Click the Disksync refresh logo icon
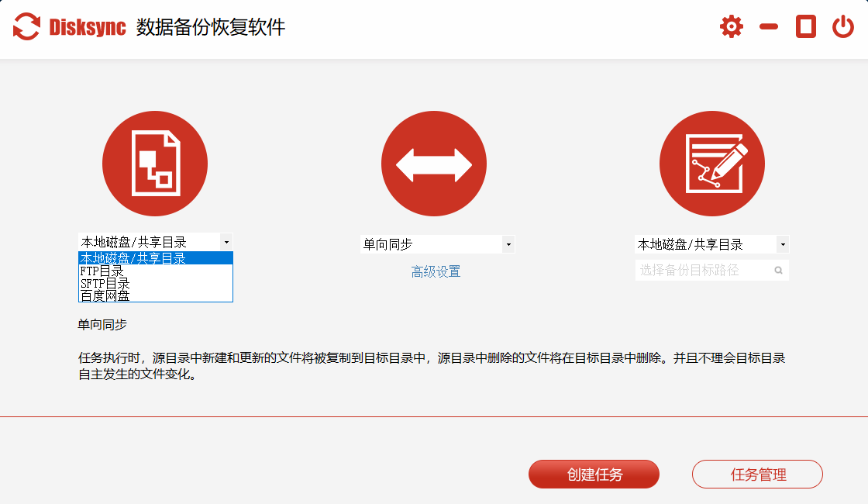Image resolution: width=868 pixels, height=504 pixels. coord(26,26)
